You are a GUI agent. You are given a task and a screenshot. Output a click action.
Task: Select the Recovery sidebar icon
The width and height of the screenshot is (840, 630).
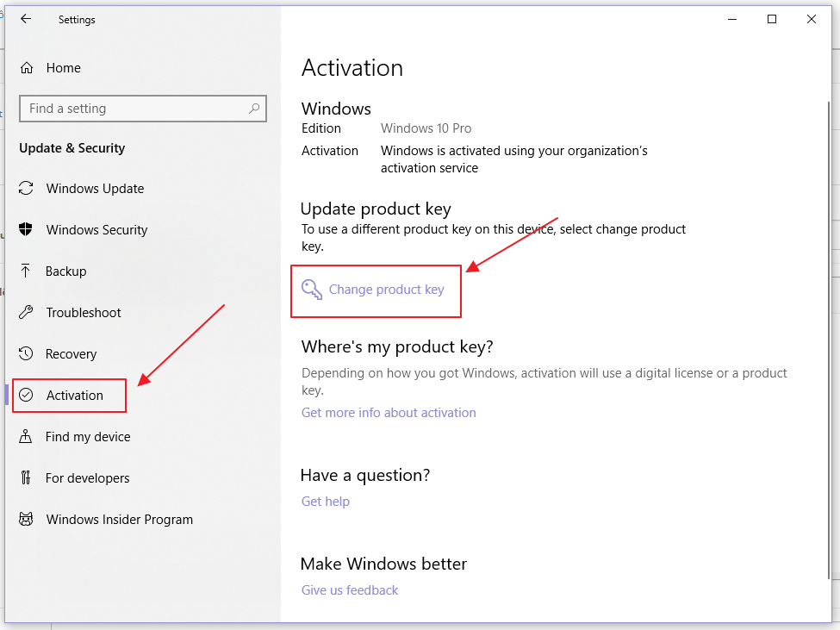[28, 354]
